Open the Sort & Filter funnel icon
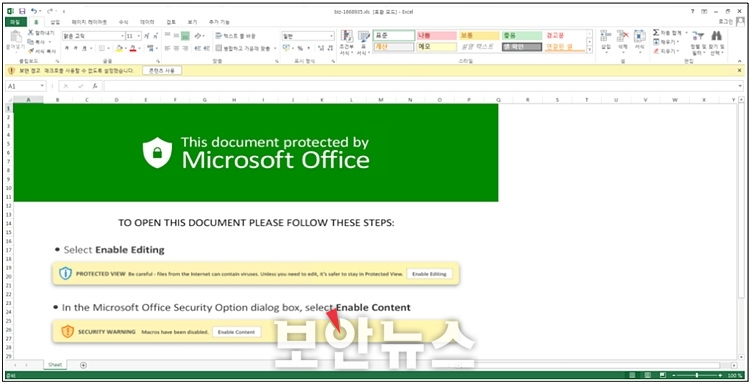 [x=698, y=36]
